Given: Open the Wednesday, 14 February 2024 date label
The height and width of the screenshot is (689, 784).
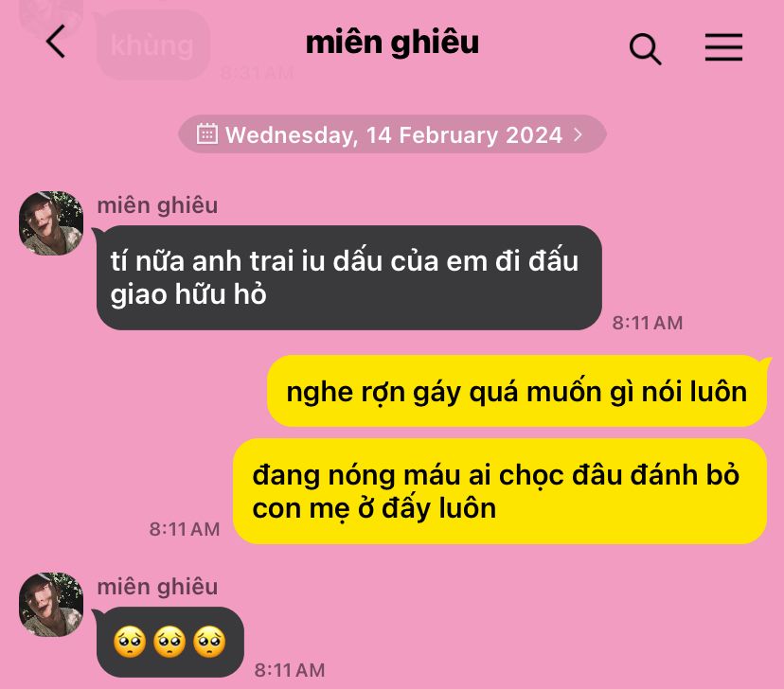Looking at the screenshot, I should (x=394, y=135).
